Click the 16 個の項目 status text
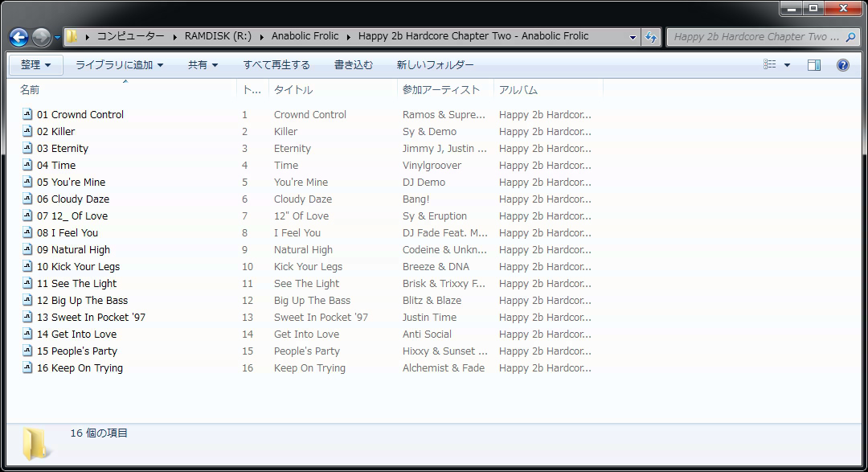This screenshot has width=868, height=472. click(x=99, y=433)
